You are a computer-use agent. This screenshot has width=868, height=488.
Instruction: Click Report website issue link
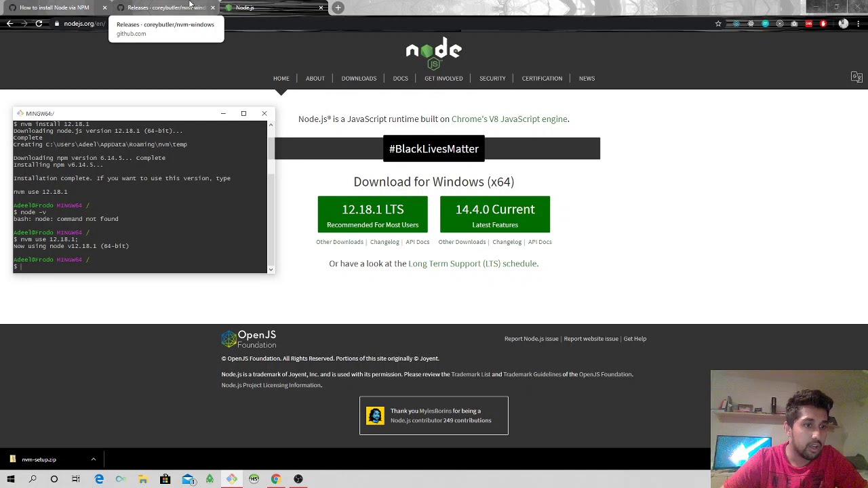tap(591, 339)
